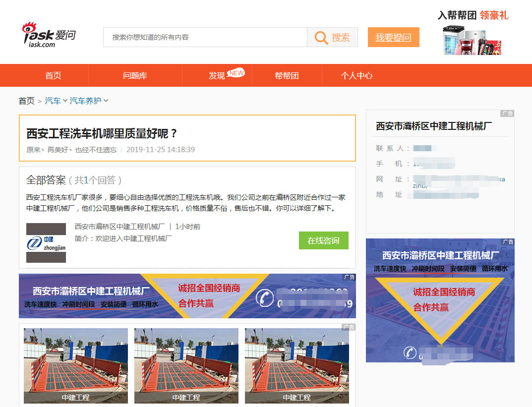
Task: Click the asker name 原来、再美好、也经不住遗忘
Action: [x=71, y=150]
